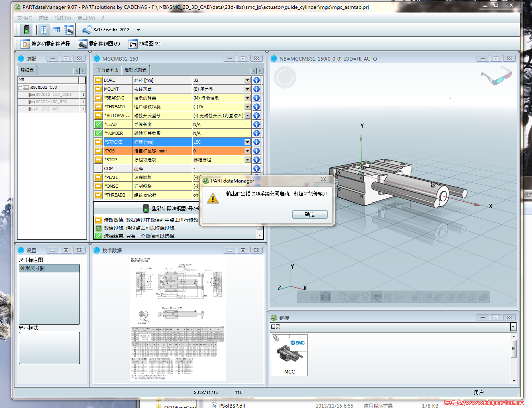532x408 pixels.
Task: Click the table with part toolbar icon
Action: 69,30
